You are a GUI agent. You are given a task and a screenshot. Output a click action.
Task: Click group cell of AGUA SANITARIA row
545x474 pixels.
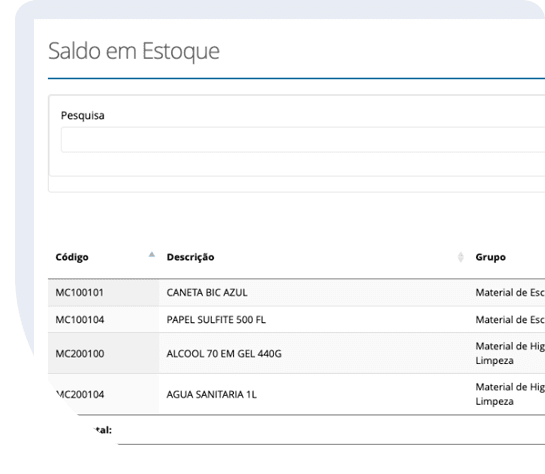coord(510,394)
